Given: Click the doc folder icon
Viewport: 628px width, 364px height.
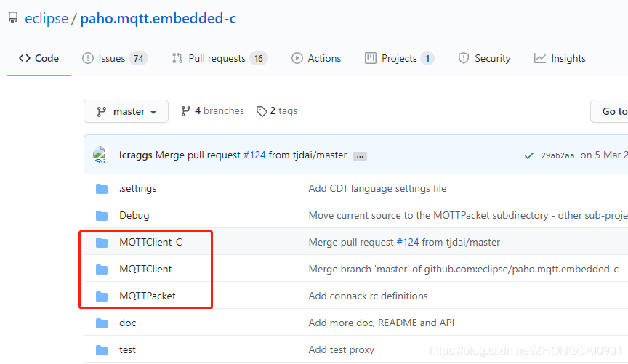Looking at the screenshot, I should pyautogui.click(x=102, y=323).
